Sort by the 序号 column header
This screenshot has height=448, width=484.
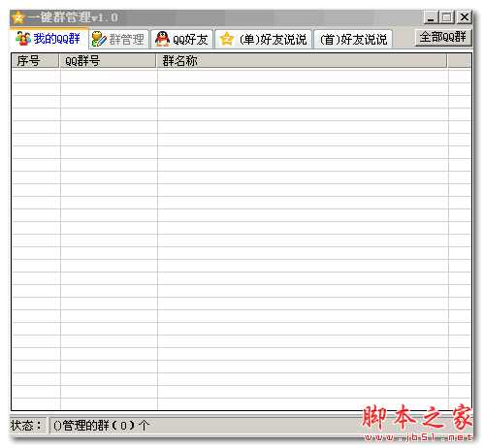pyautogui.click(x=35, y=61)
